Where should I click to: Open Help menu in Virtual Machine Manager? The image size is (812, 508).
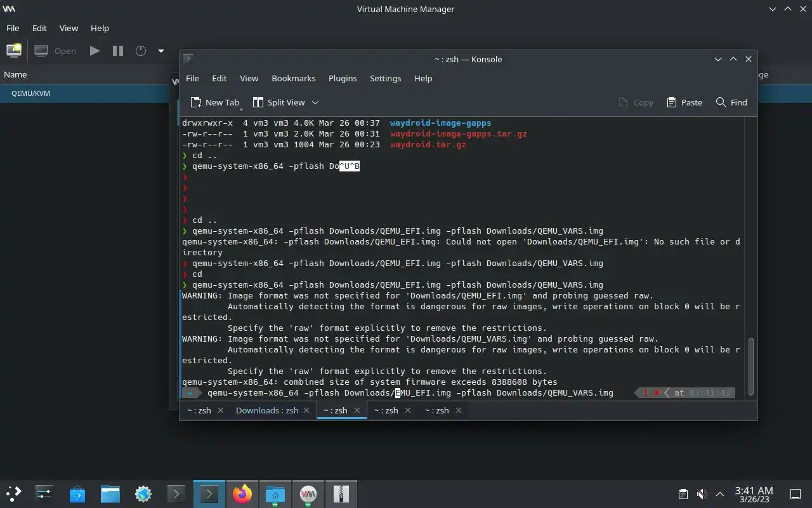tap(100, 28)
